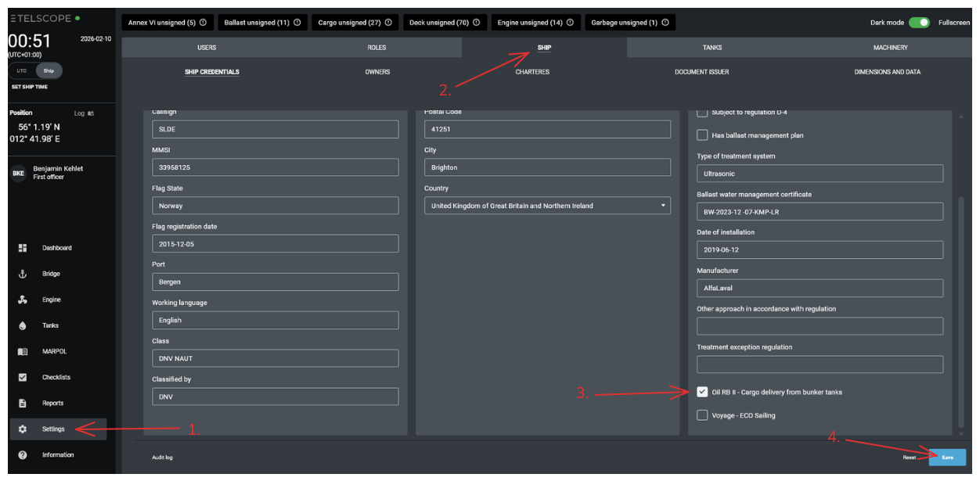Open Checklists via the checkmark icon

point(23,377)
